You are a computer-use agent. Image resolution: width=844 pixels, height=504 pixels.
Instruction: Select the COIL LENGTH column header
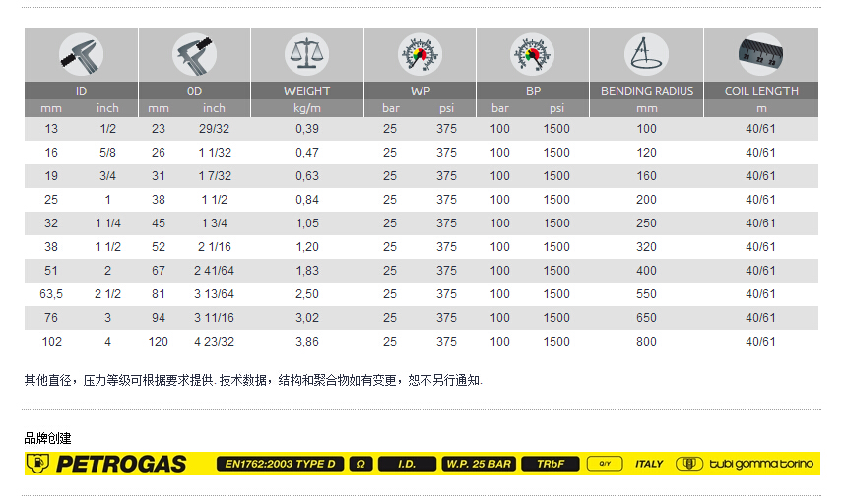coord(760,91)
